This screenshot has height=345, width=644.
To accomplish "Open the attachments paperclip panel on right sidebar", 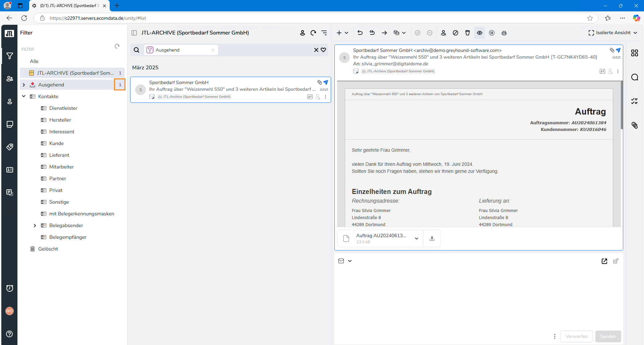I will tap(634, 125).
